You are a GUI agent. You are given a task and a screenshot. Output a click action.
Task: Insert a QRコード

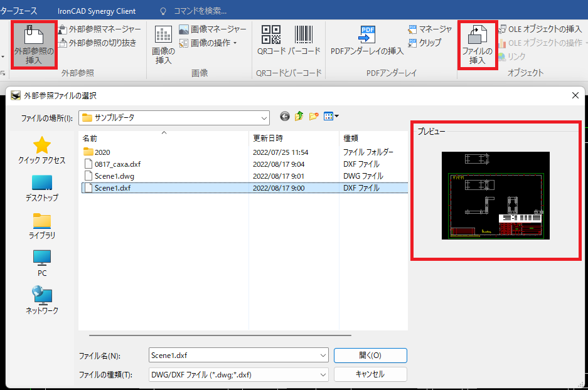click(x=271, y=40)
